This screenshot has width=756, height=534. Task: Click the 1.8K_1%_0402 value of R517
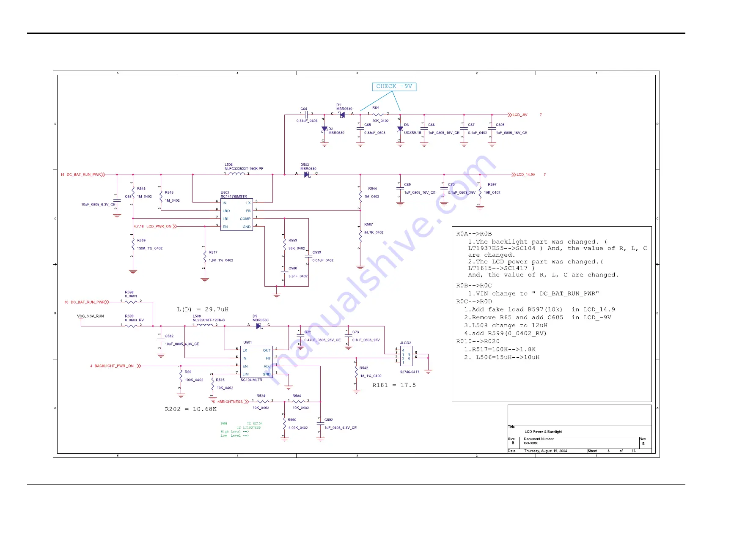point(221,260)
